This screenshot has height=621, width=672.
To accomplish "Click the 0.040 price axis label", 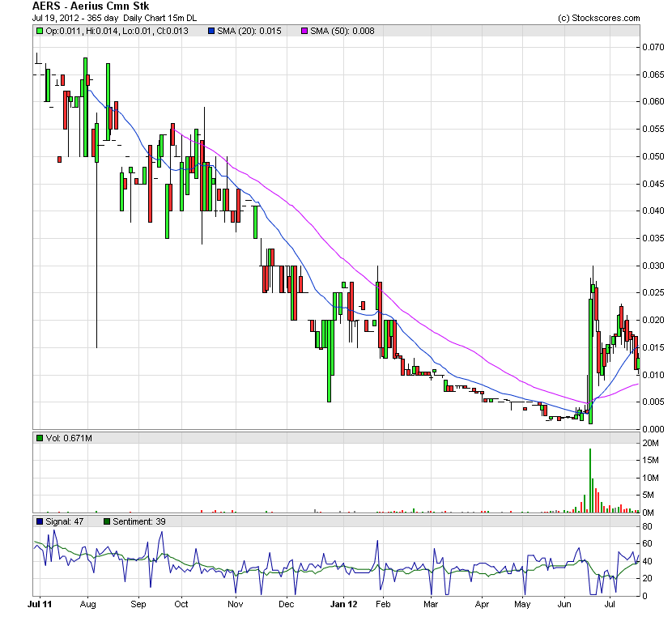I will click(x=653, y=211).
